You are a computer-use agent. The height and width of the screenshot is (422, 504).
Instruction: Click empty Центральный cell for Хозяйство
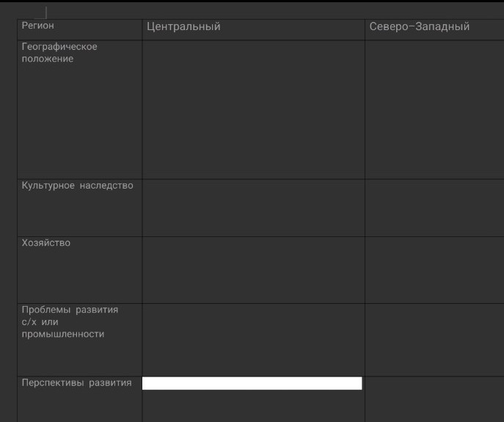[x=253, y=270]
